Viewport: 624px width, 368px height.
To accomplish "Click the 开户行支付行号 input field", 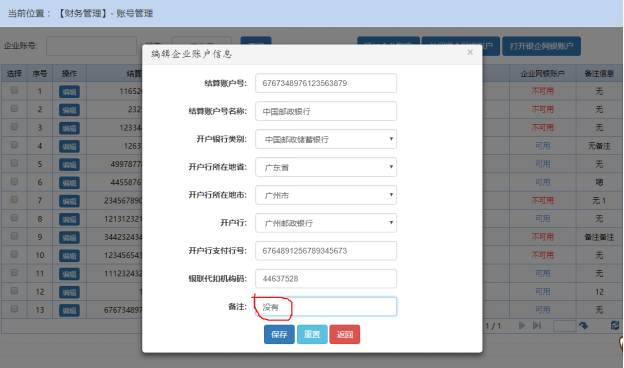I will pyautogui.click(x=326, y=251).
